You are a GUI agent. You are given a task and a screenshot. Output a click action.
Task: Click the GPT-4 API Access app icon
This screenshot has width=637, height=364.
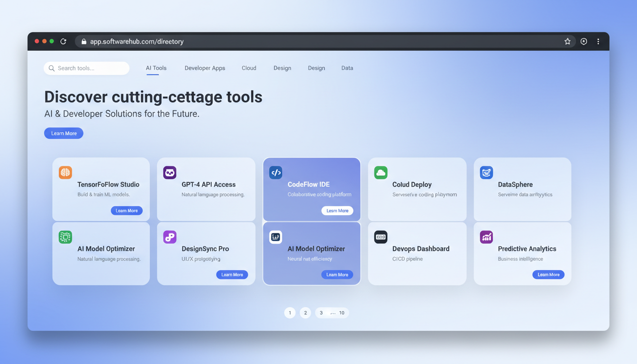pos(170,173)
